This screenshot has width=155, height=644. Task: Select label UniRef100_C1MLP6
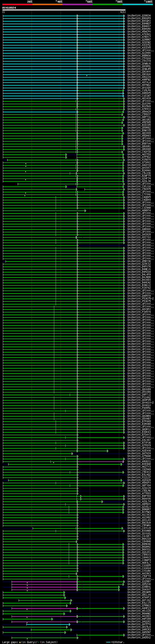(139, 90)
